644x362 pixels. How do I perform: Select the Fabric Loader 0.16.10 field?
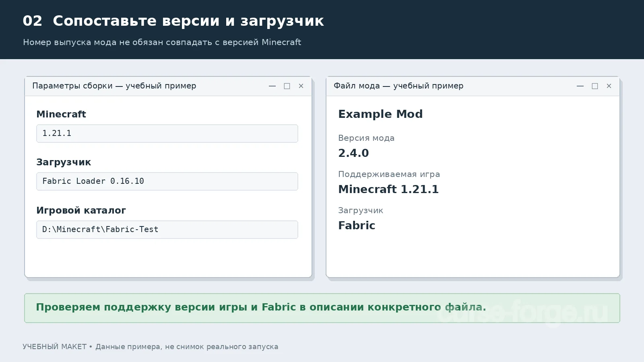click(x=167, y=181)
